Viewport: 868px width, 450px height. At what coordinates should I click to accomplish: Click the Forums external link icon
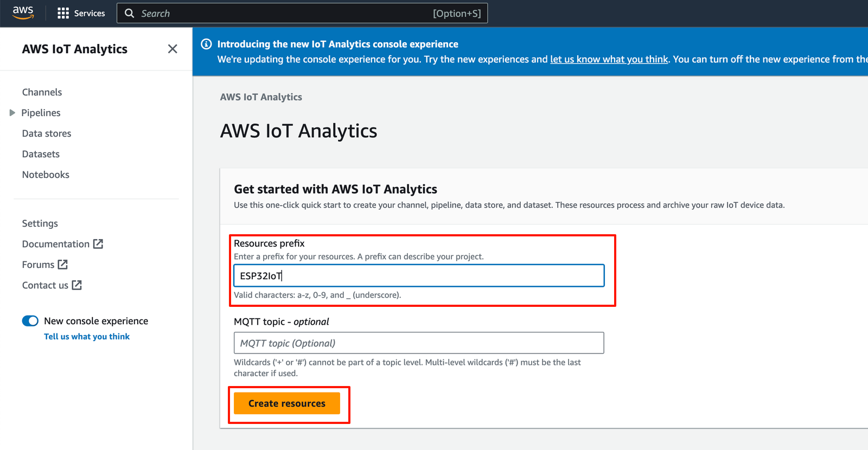[x=63, y=265]
